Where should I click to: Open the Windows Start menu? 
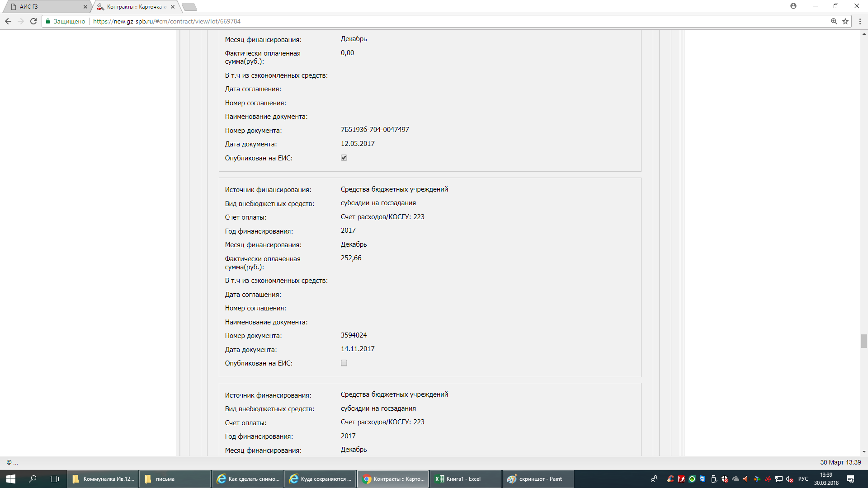click(11, 479)
